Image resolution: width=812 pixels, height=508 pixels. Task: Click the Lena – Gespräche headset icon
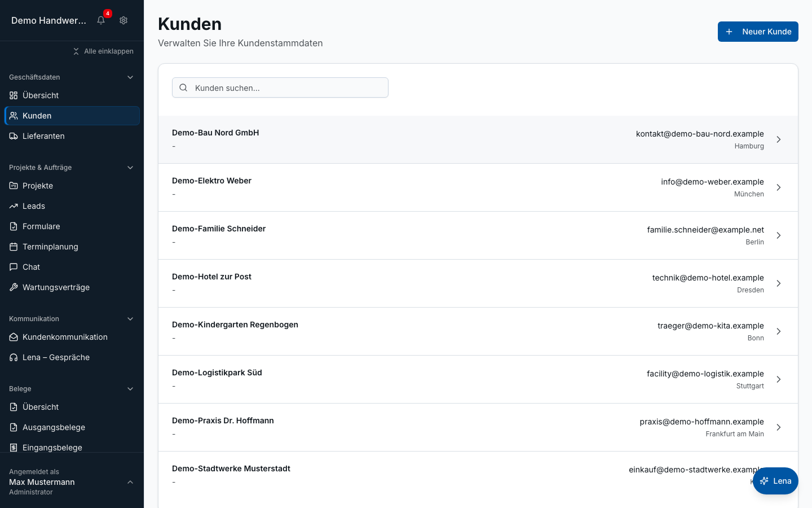point(14,357)
